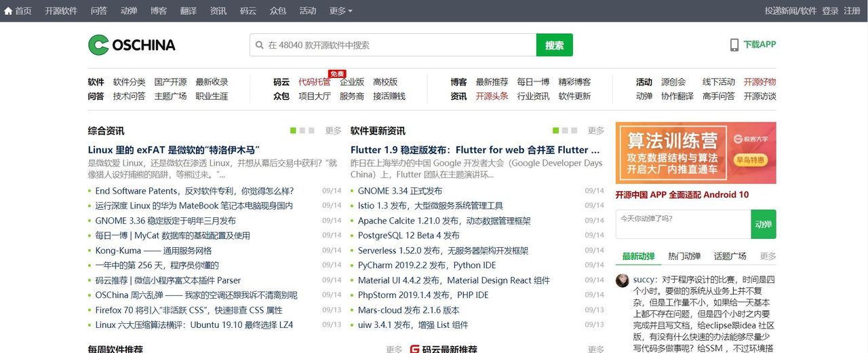Open 码云 in the top bar
Image resolution: width=868 pixels, height=353 pixels.
pyautogui.click(x=248, y=11)
